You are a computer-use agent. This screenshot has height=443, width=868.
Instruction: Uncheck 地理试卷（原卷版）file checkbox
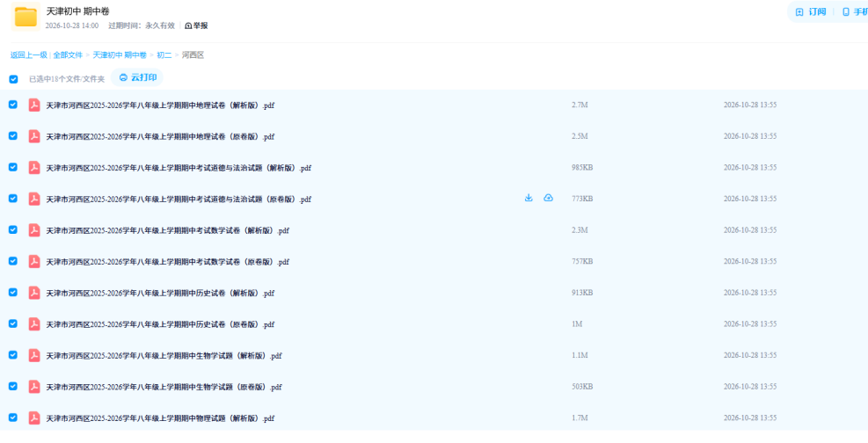12,136
